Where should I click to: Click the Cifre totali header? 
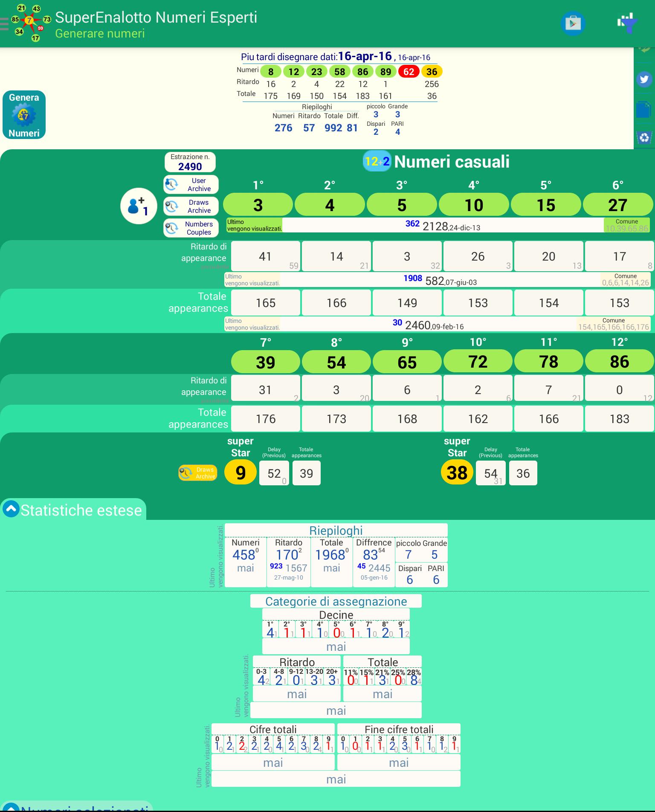[x=273, y=729]
